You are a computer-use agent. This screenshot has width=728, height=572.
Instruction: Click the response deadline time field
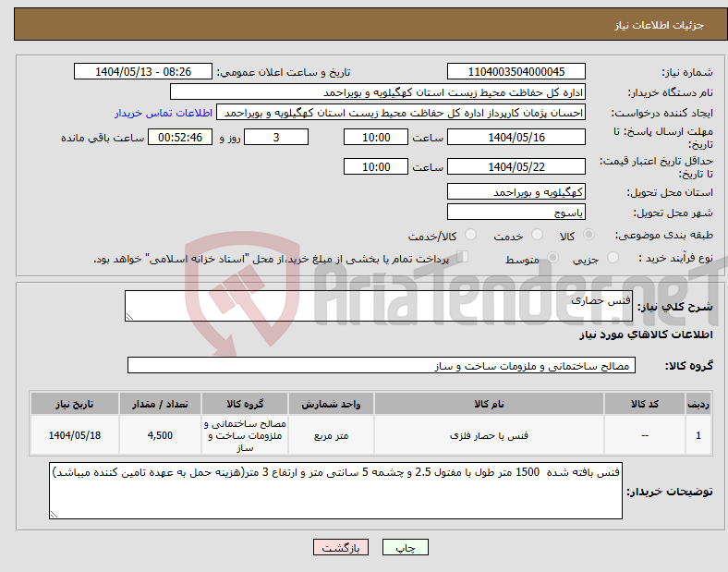click(376, 137)
